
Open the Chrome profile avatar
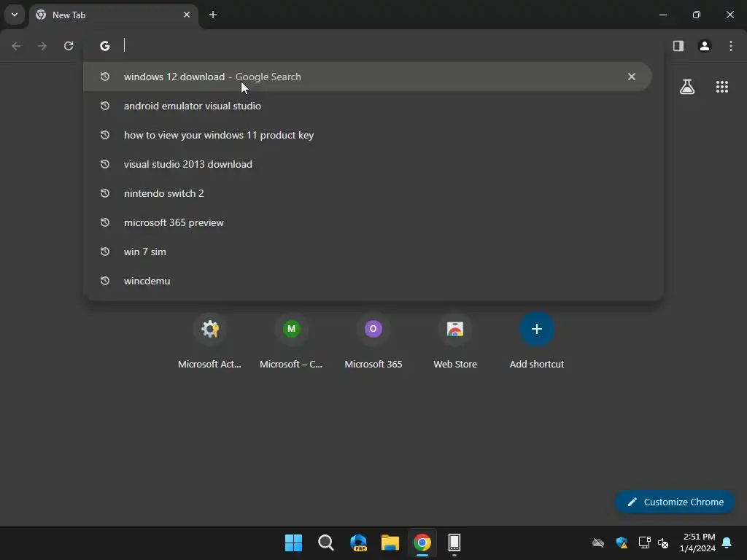coord(705,46)
